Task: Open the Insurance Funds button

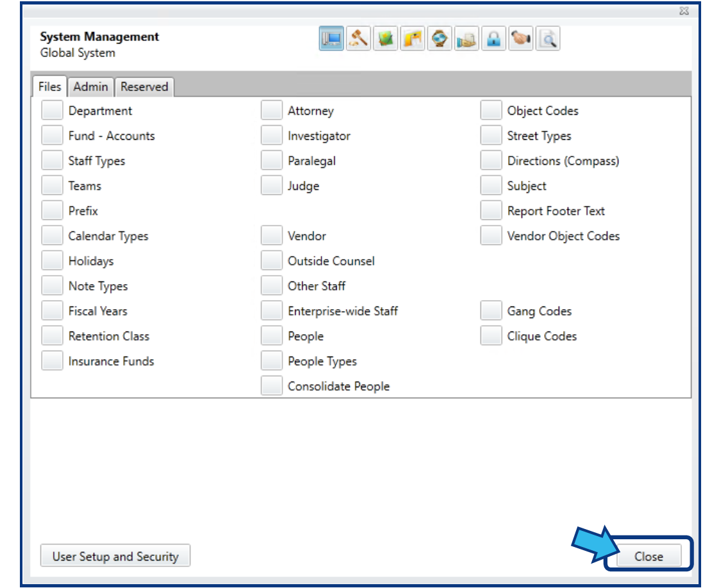Action: click(52, 360)
